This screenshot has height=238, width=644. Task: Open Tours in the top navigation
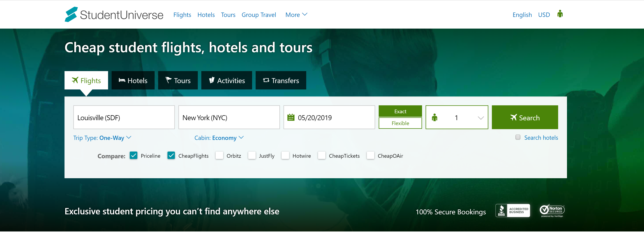pos(228,15)
